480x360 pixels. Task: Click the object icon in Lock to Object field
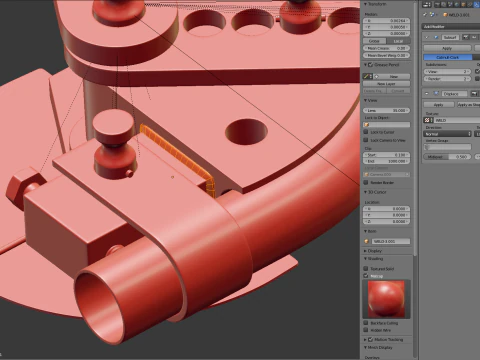(x=367, y=125)
